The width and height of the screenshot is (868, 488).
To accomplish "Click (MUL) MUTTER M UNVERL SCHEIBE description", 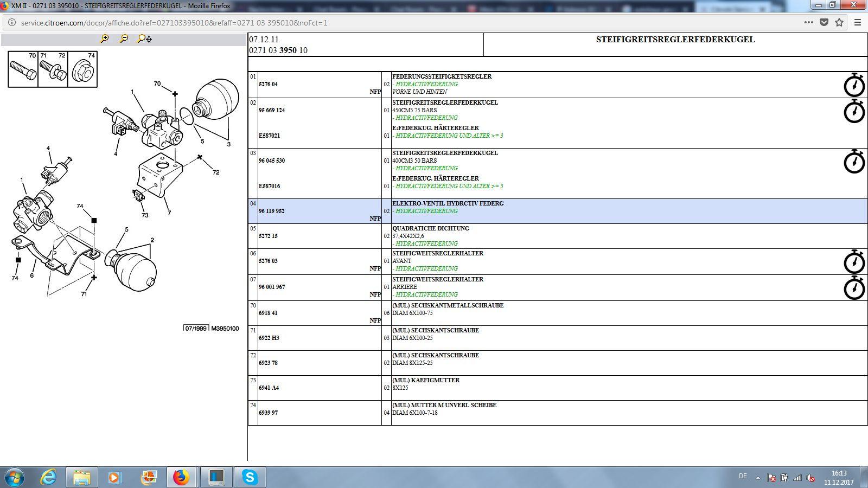I will click(444, 405).
